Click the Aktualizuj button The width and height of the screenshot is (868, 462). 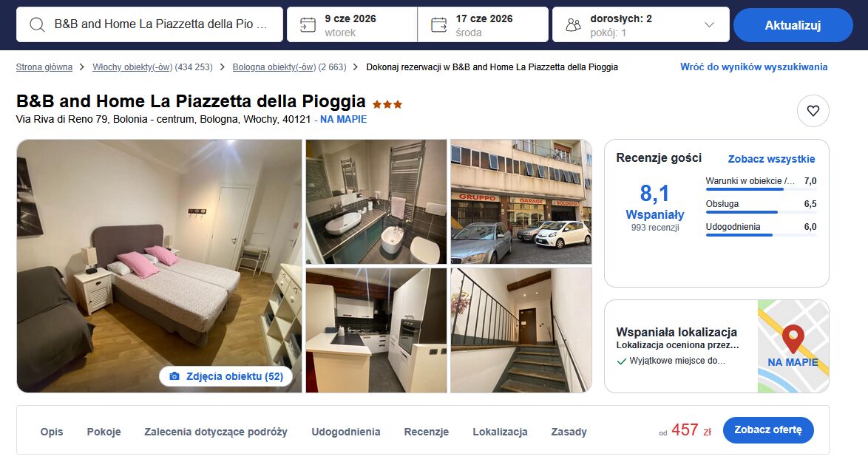[x=793, y=25]
